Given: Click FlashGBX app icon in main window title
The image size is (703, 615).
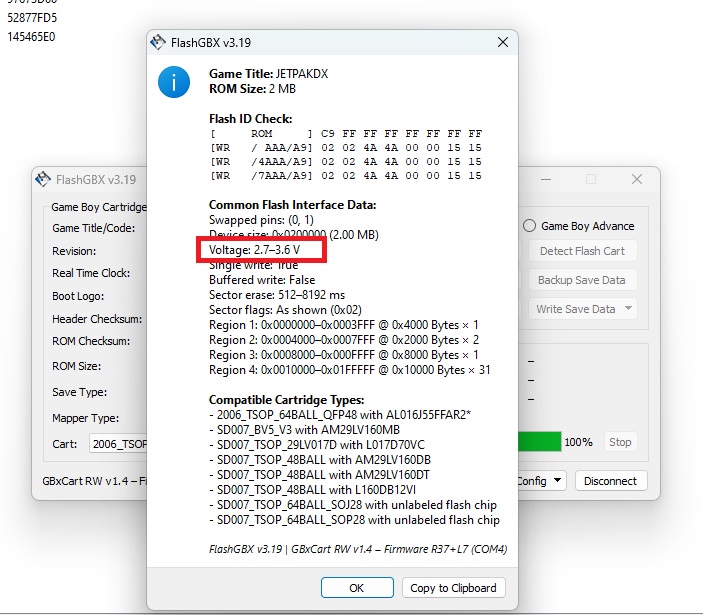Looking at the screenshot, I should click(x=43, y=179).
